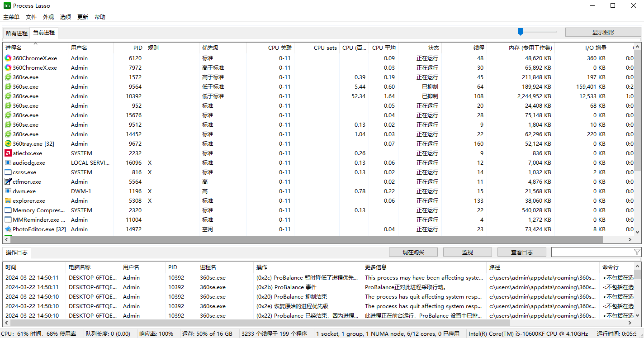Viewport: 644px width, 338px height.
Task: Click the 360se.exe icon for PID 952
Action: point(8,105)
